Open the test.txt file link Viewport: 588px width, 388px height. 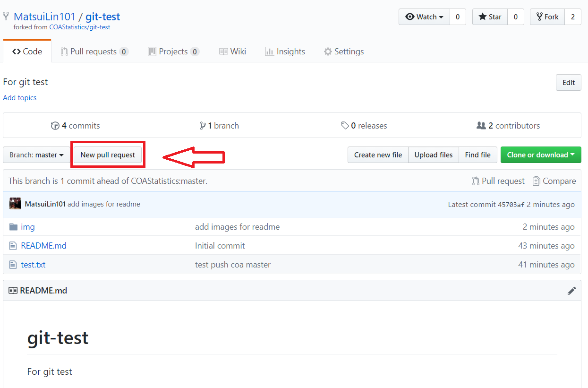[33, 265]
